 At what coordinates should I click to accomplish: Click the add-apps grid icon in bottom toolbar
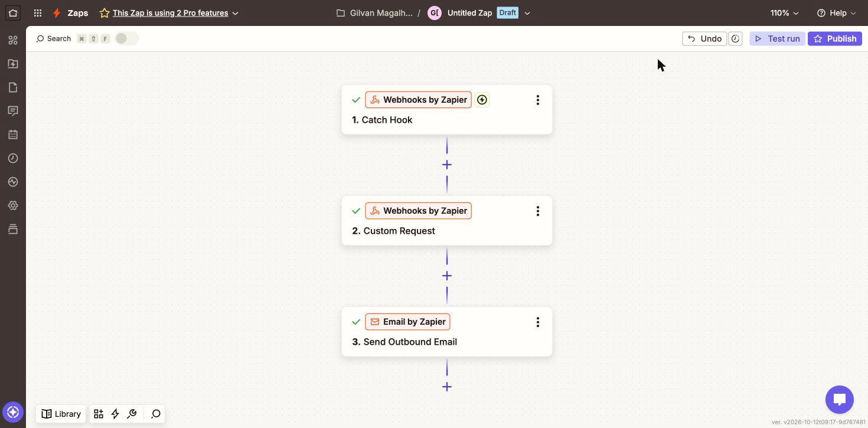(99, 414)
